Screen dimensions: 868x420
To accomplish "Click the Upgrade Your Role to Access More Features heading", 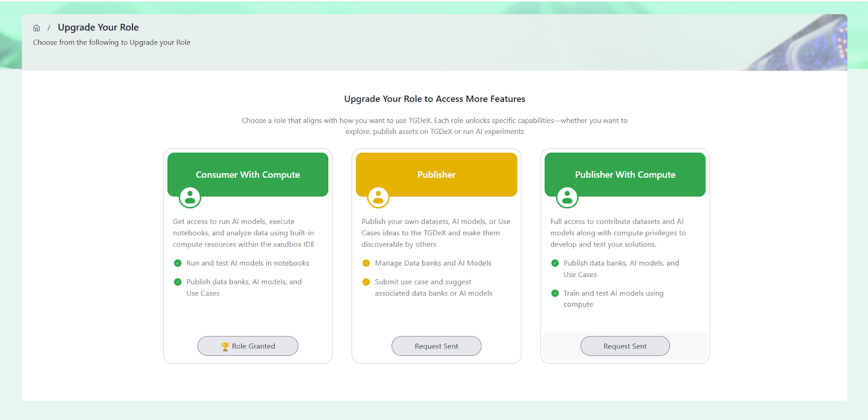I will pyautogui.click(x=435, y=99).
